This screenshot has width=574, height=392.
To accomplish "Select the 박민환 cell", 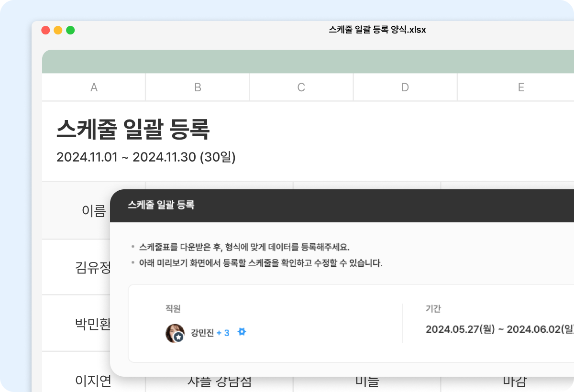I will (x=92, y=323).
